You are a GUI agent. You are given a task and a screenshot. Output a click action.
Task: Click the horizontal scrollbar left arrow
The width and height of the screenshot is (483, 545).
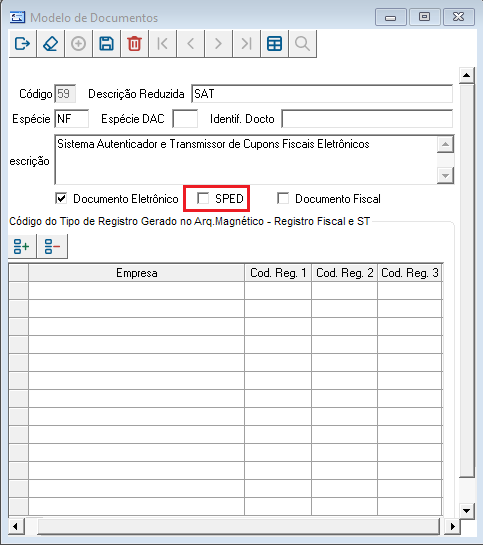[x=16, y=526]
